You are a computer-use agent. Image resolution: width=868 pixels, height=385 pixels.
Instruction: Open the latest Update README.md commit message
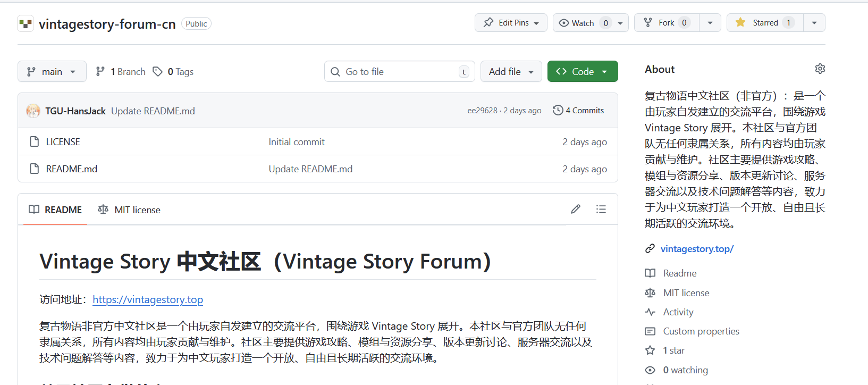click(153, 111)
